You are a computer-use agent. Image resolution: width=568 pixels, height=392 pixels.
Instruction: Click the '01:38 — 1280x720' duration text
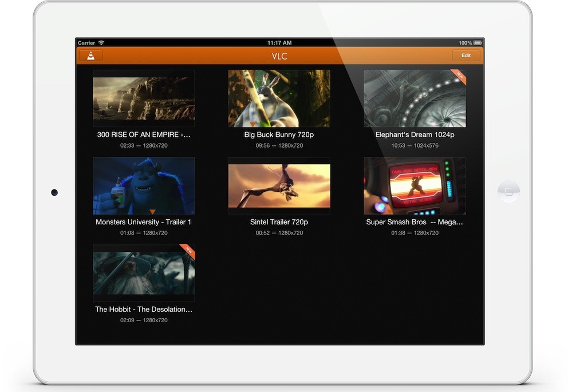click(415, 233)
